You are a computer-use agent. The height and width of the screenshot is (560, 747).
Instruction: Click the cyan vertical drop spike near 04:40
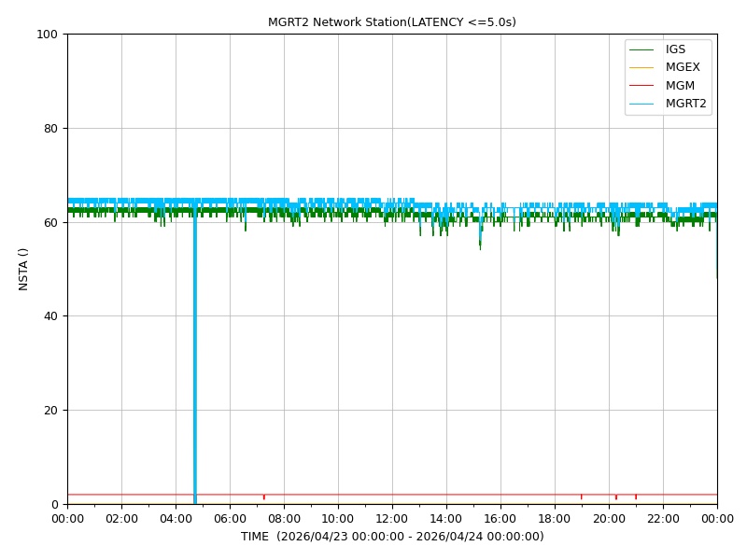click(195, 357)
